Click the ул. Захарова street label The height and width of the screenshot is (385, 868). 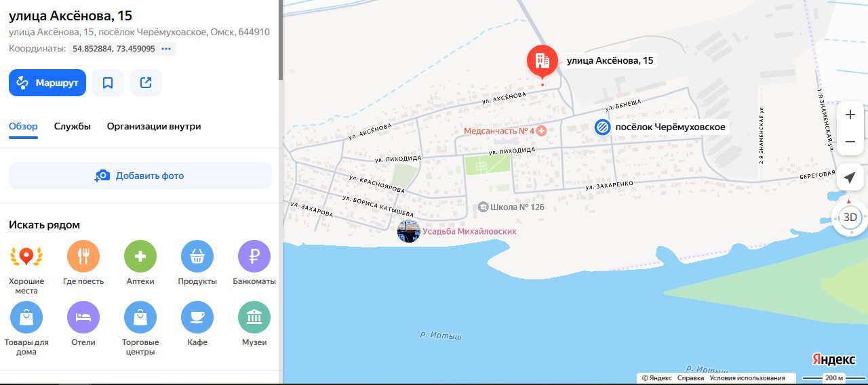pos(312,208)
